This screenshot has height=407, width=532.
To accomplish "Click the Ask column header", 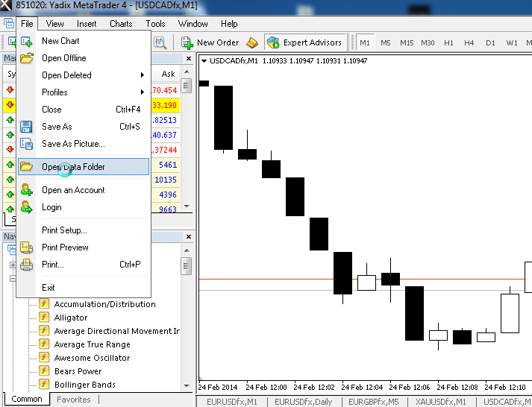I will 168,74.
